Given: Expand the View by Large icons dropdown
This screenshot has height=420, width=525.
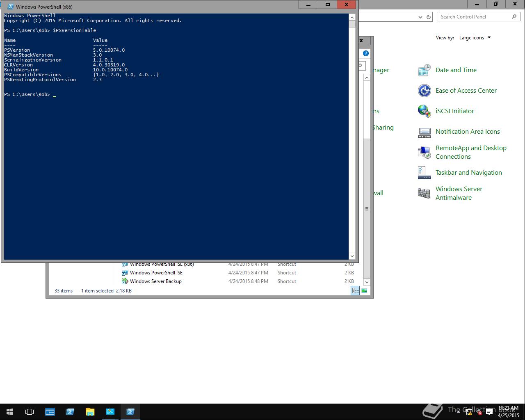Looking at the screenshot, I should (x=475, y=38).
